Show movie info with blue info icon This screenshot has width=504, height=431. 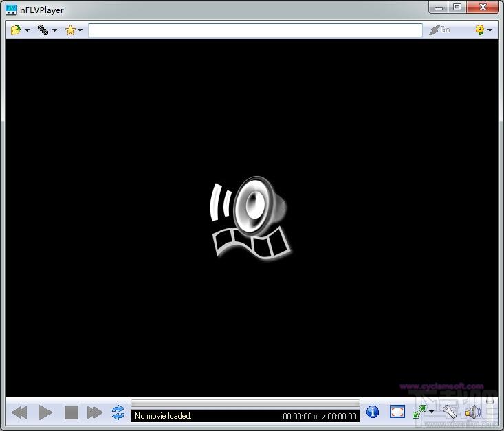coord(373,412)
